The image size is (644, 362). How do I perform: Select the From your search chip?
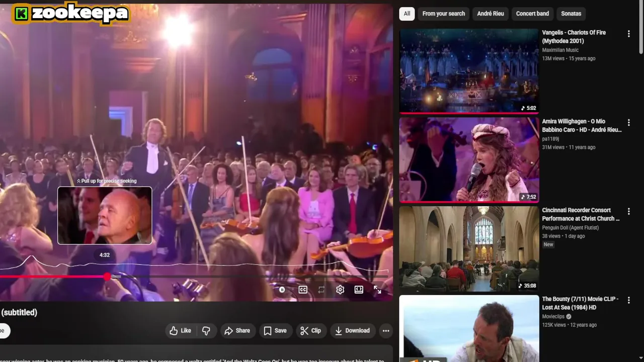[444, 14]
